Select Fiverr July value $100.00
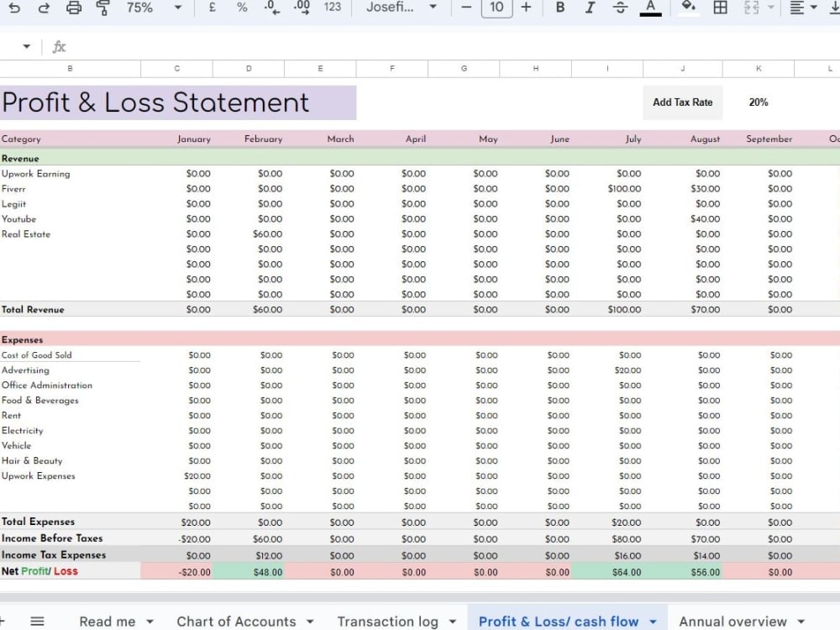The height and width of the screenshot is (630, 840). 624,188
